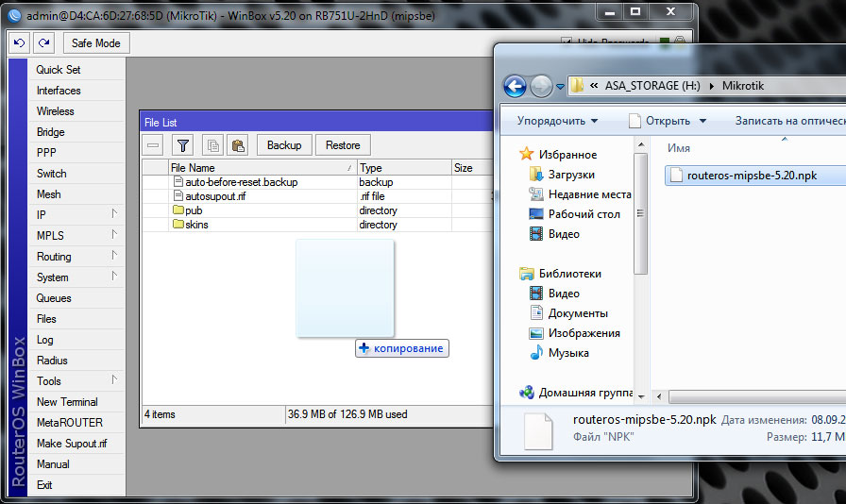Open the Wireless menu item
The image size is (846, 504).
(56, 111)
